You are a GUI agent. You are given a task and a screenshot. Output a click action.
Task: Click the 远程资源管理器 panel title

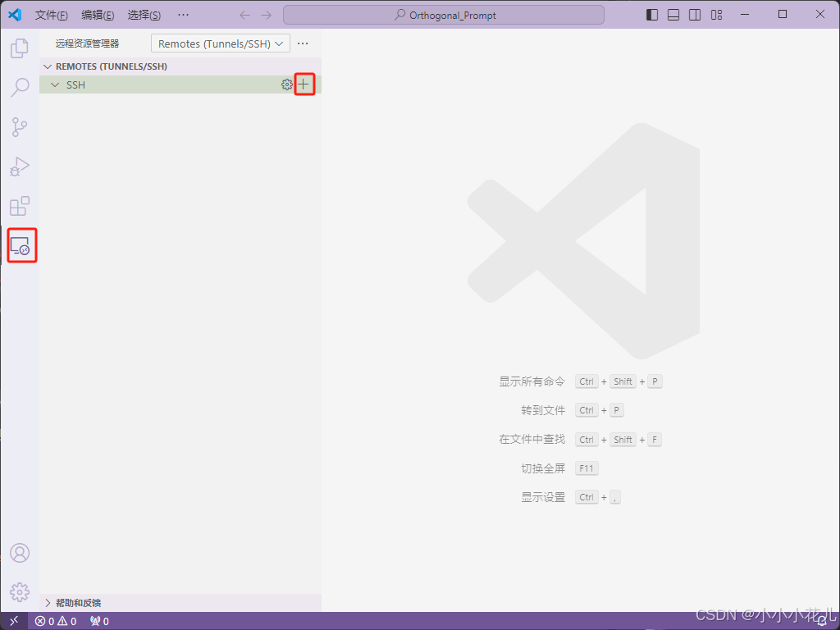(87, 43)
